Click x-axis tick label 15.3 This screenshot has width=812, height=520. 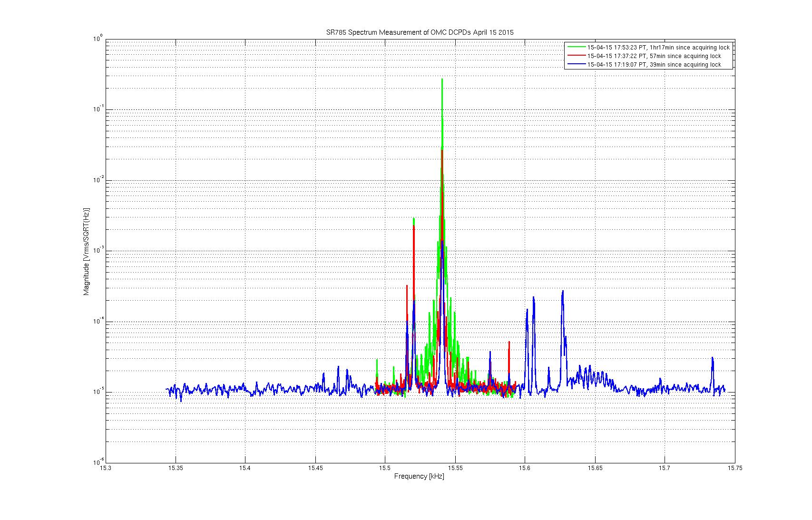[106, 468]
